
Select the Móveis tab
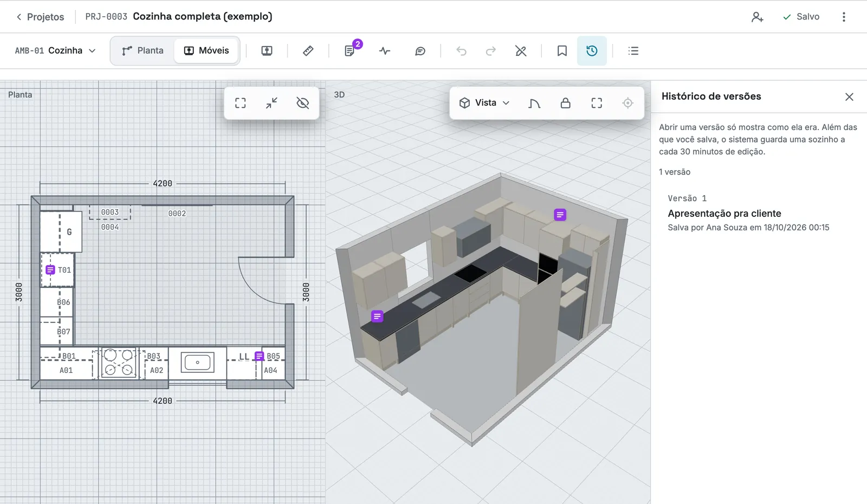206,50
